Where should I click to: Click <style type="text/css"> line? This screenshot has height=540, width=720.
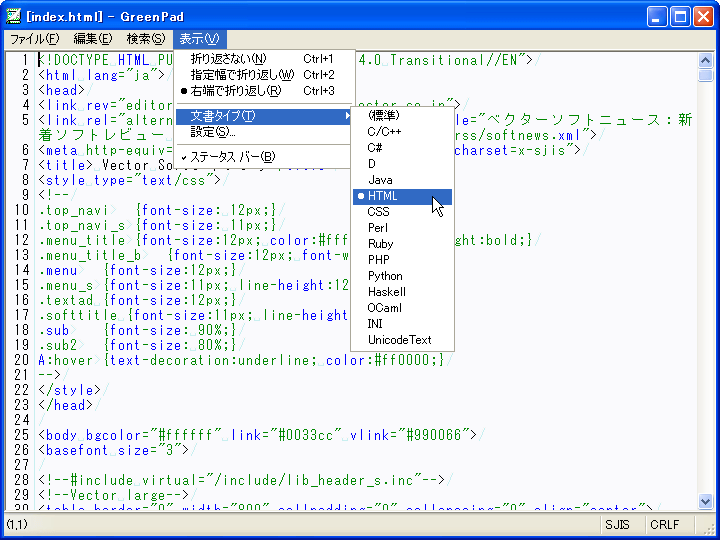coord(129,180)
